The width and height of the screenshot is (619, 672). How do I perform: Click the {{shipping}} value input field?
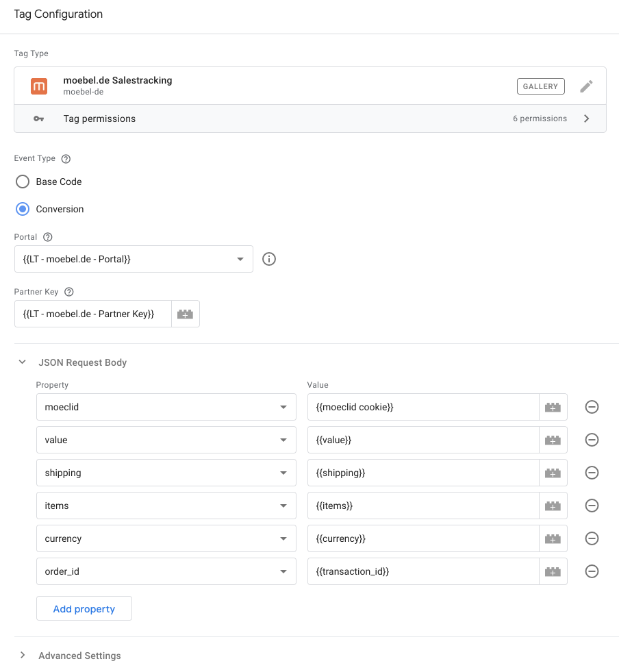423,473
